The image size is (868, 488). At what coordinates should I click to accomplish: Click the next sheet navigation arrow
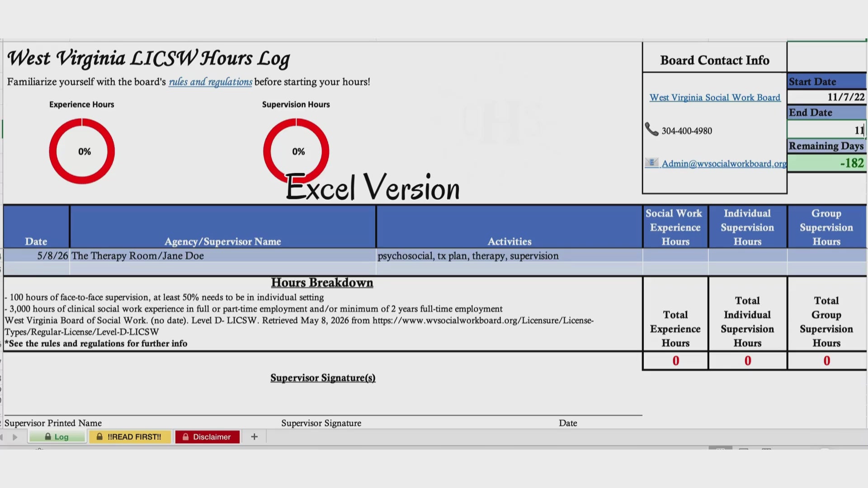(x=15, y=437)
